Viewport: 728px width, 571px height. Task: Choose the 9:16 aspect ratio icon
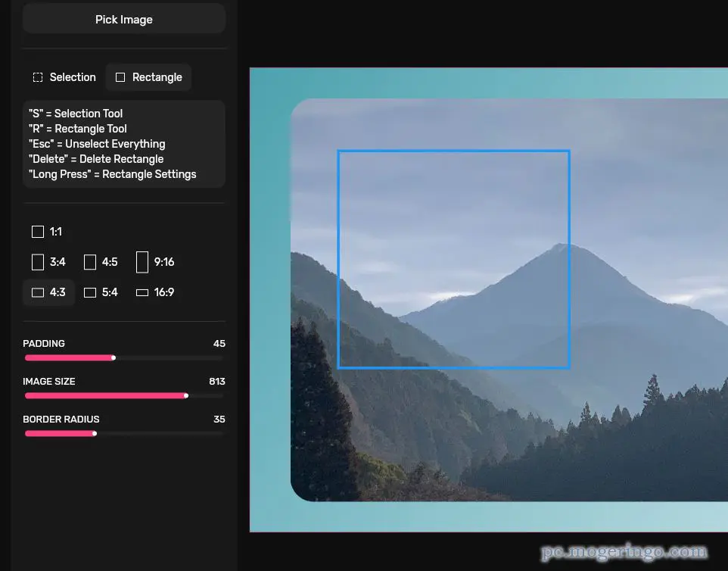(x=142, y=262)
